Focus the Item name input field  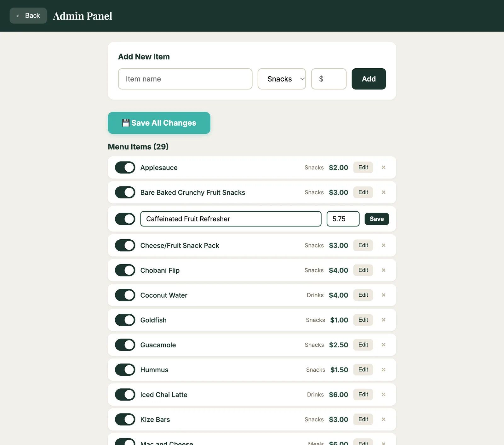click(x=185, y=79)
